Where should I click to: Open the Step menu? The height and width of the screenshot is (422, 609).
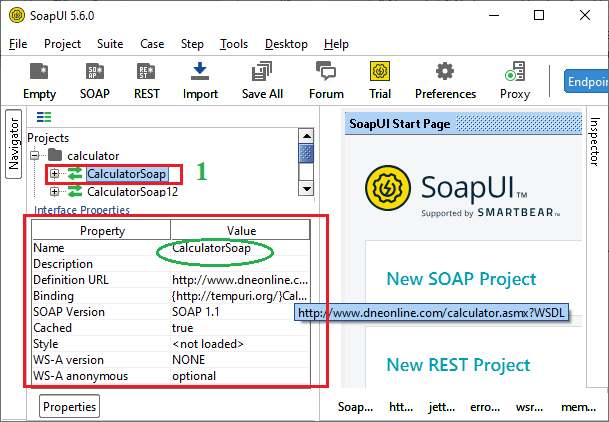[192, 44]
